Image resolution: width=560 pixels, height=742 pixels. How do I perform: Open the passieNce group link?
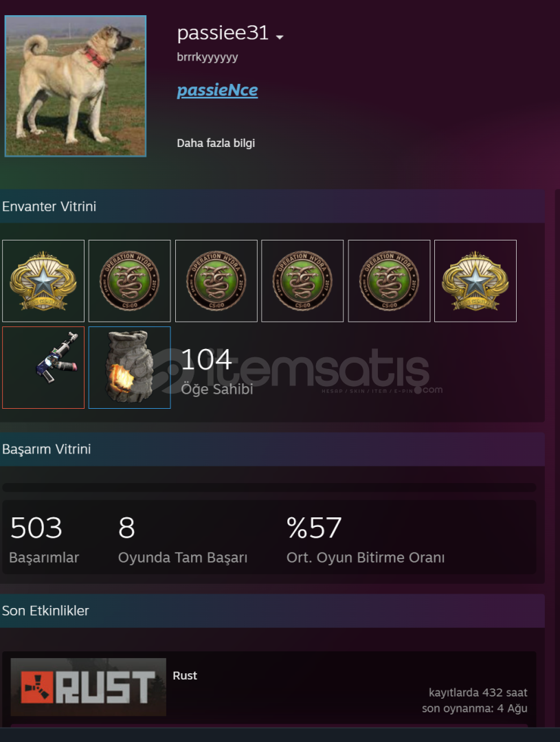[x=217, y=90]
